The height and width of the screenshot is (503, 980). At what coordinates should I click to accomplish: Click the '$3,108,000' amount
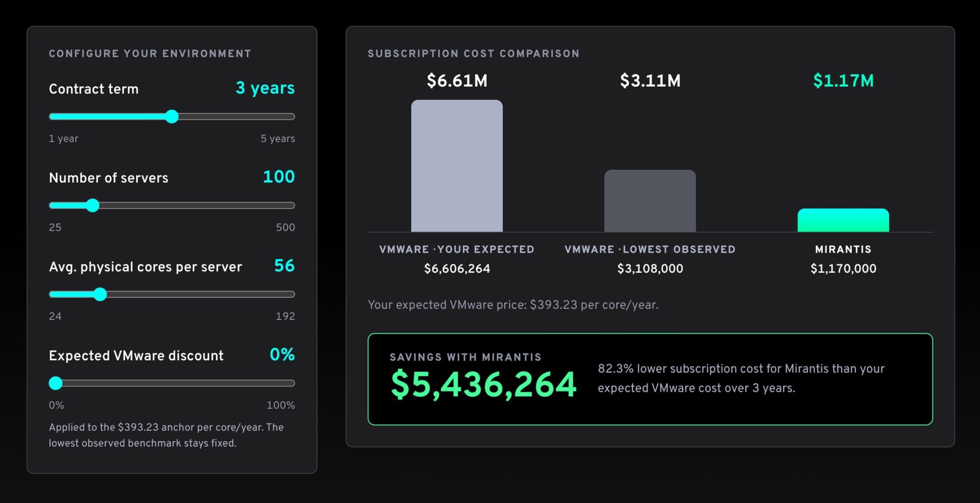click(650, 269)
